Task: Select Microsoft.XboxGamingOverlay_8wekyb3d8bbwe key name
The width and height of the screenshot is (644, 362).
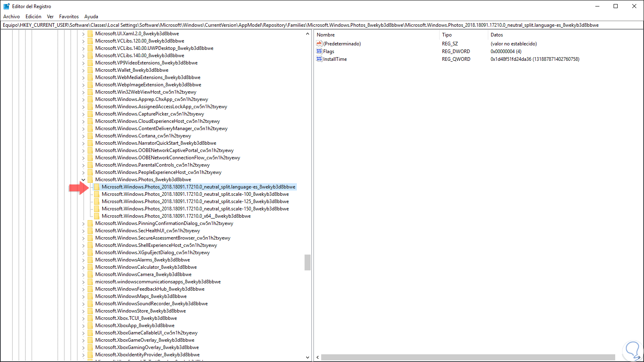Action: pos(147,347)
